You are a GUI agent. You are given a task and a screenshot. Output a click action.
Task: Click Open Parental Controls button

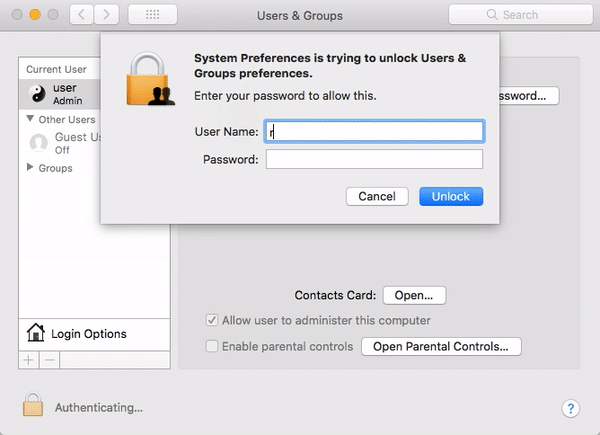tap(441, 346)
